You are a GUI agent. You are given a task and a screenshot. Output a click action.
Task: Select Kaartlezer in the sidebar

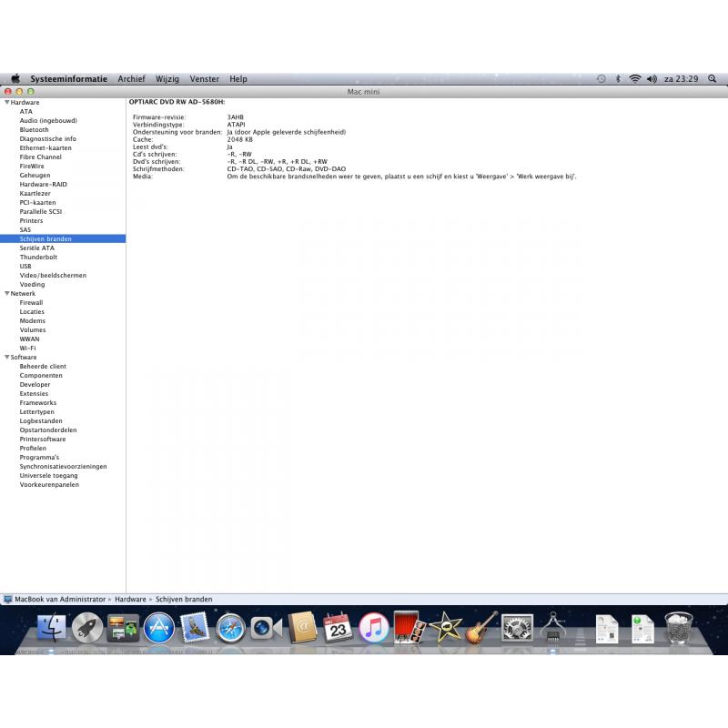(x=35, y=193)
